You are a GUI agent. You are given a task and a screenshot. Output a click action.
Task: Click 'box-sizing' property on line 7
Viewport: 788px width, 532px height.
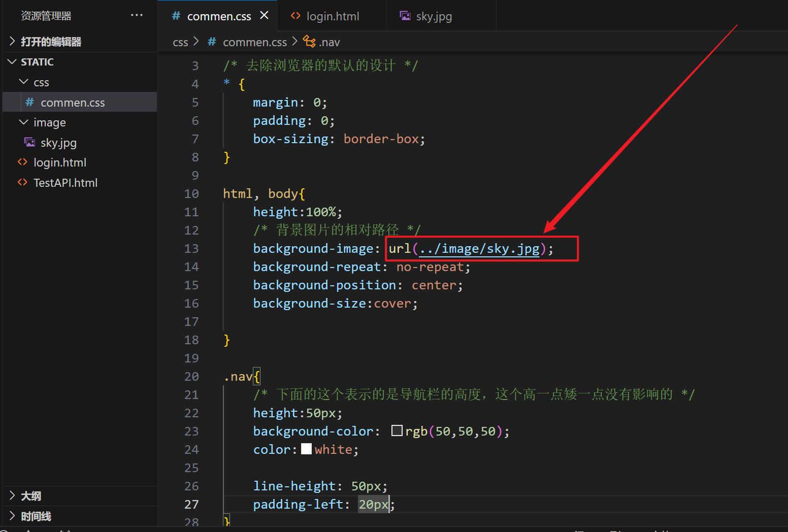[291, 139]
